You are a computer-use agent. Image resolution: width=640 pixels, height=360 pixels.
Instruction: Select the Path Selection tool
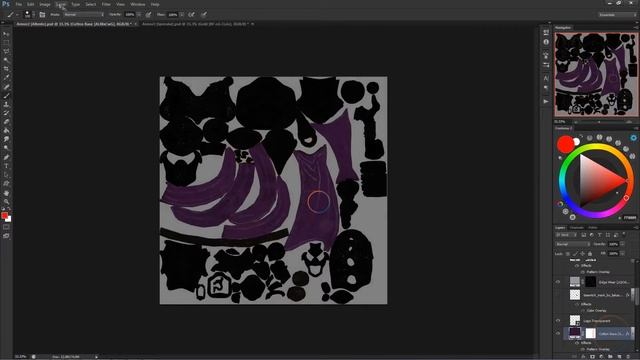point(6,175)
